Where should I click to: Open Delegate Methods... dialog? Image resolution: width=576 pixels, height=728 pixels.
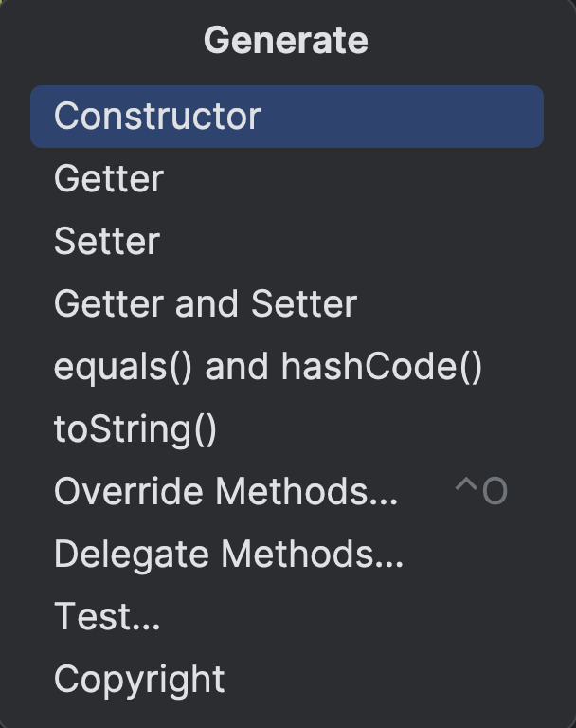228,555
